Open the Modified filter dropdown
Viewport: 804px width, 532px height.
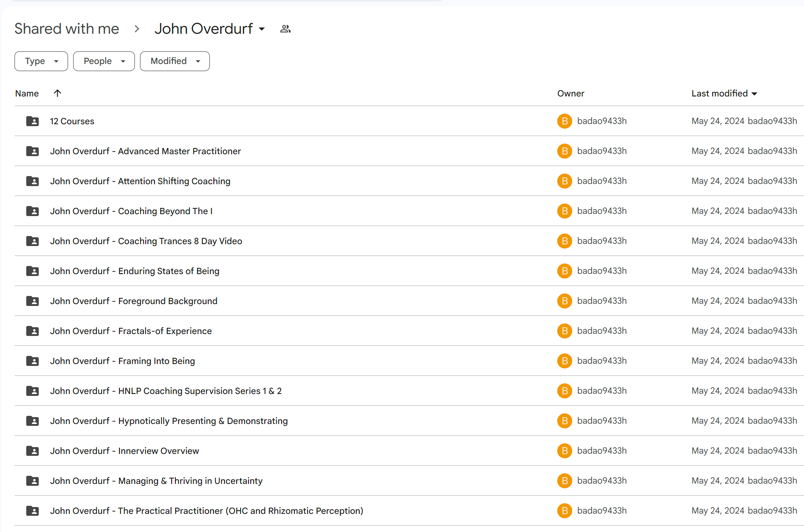tap(175, 61)
